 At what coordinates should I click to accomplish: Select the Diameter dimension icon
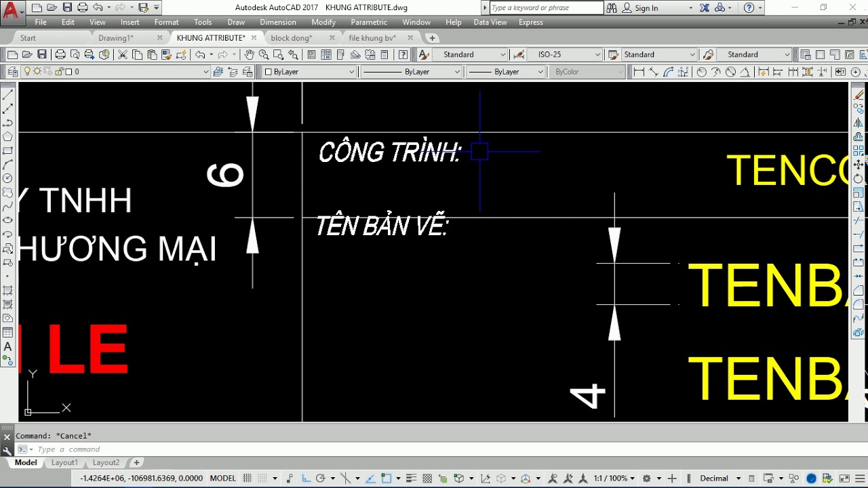point(730,71)
